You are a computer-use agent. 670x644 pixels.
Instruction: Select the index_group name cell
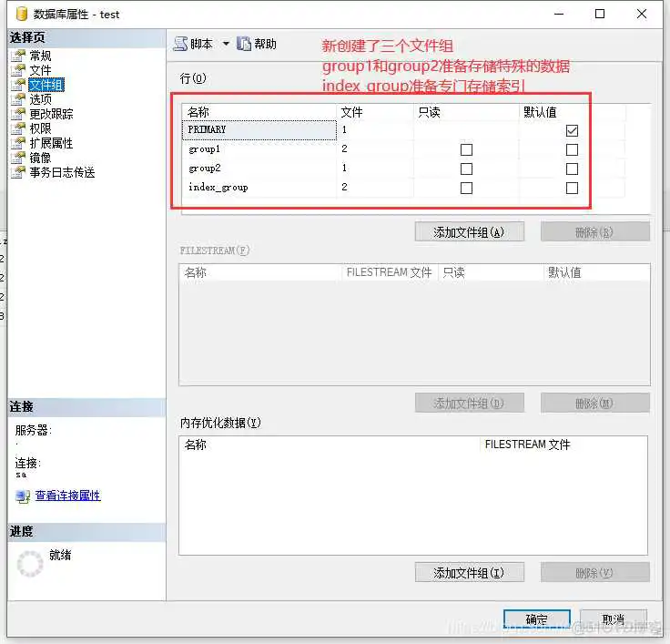coord(259,188)
